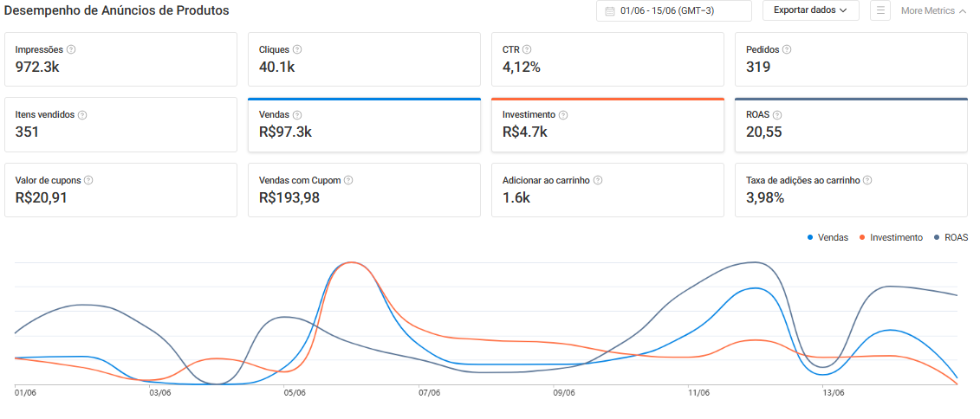Toggle ROAS series in chart legend
Viewport: 980px width, 419px height.
[x=951, y=237]
